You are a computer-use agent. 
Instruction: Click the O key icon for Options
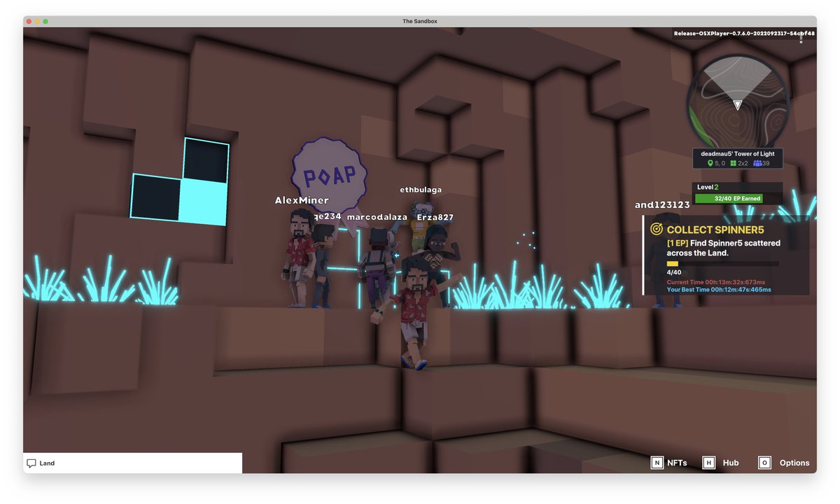click(765, 463)
